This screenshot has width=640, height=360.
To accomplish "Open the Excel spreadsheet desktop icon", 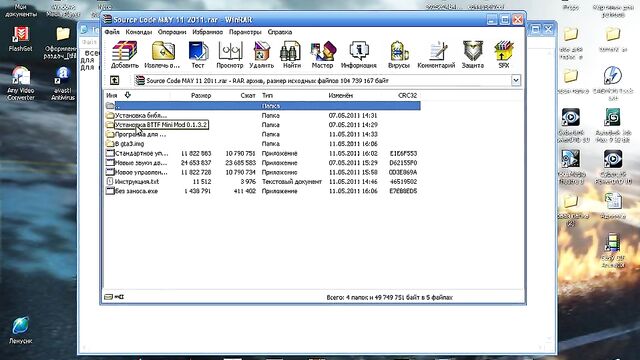I will pos(613,206).
